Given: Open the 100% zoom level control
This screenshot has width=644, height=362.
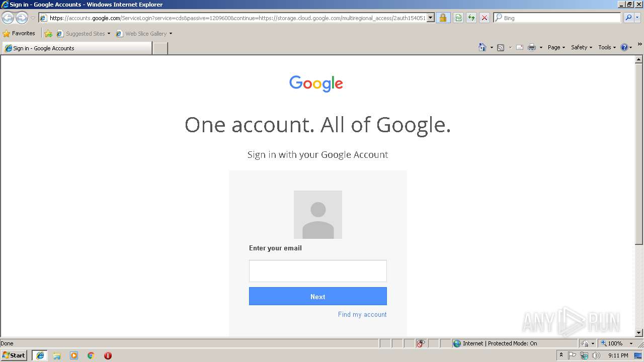Looking at the screenshot, I should pos(617,343).
